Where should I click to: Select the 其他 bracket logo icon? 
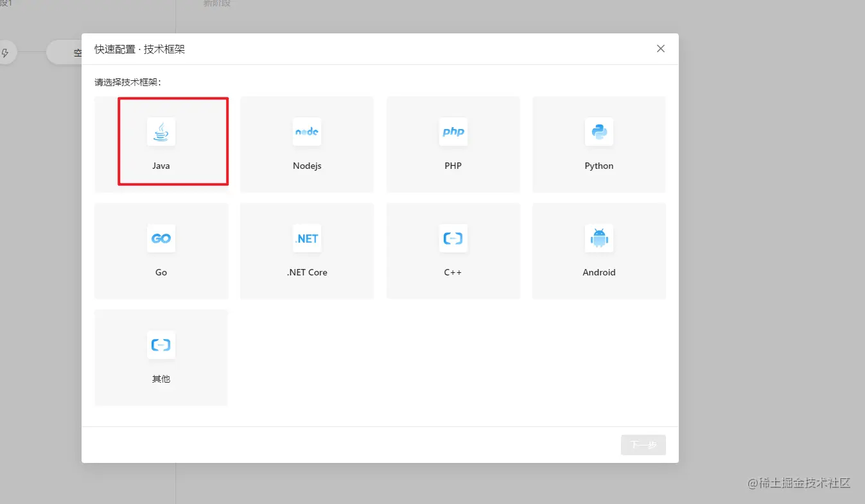[x=161, y=345]
